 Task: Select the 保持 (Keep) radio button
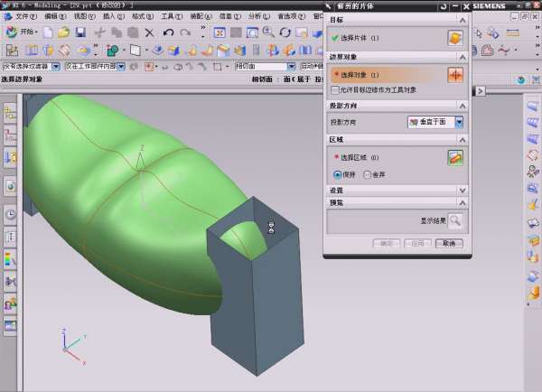click(338, 174)
